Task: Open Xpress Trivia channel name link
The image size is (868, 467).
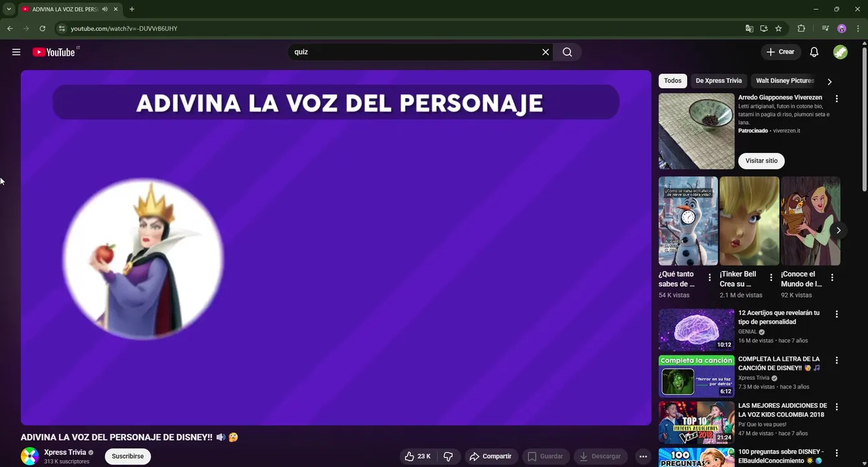Action: (x=65, y=453)
